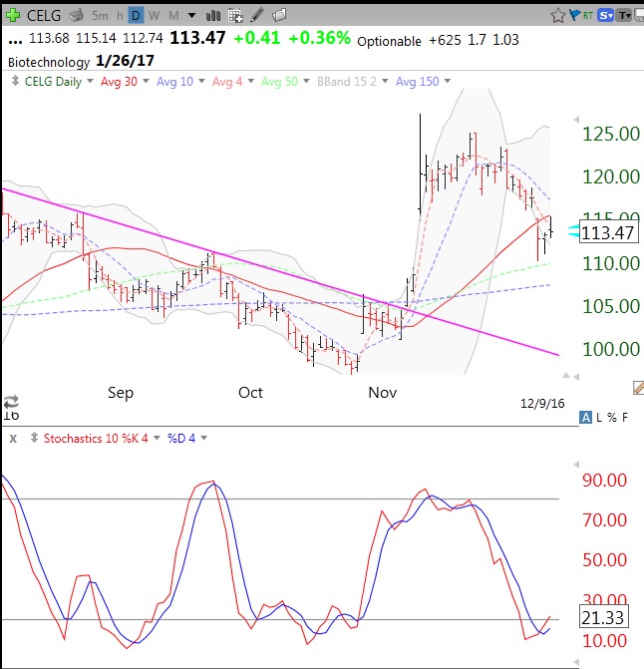The width and height of the screenshot is (644, 669).
Task: Click the magenta downtrend line
Action: (280, 271)
